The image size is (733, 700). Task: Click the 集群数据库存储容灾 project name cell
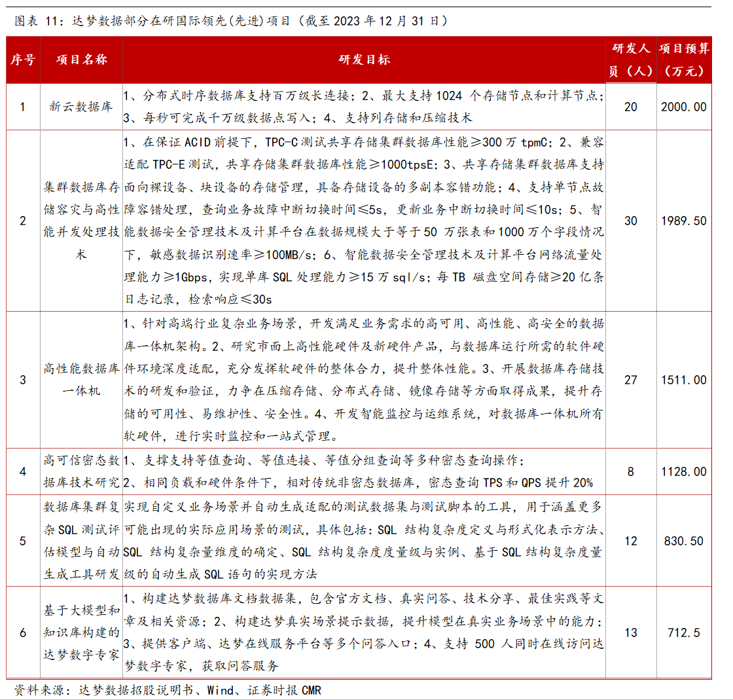coord(81,221)
